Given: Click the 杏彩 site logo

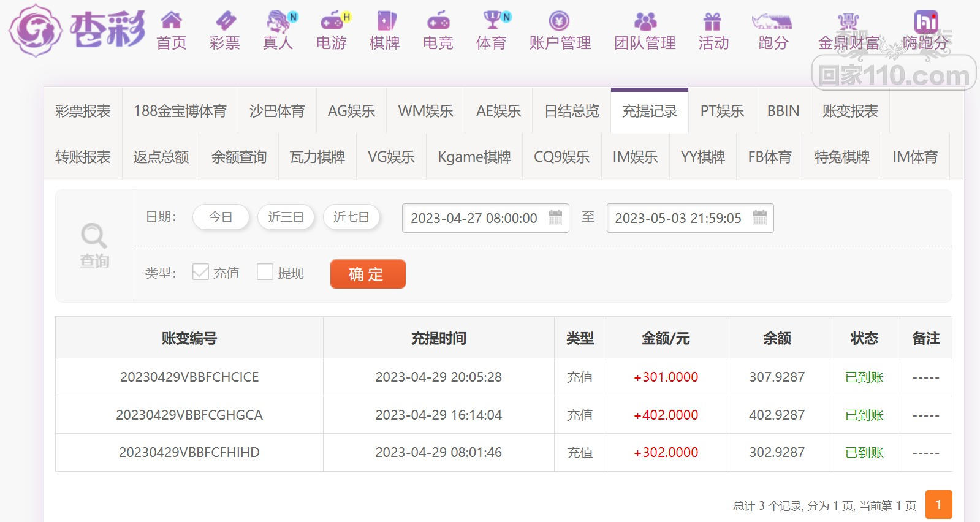Looking at the screenshot, I should click(x=77, y=30).
